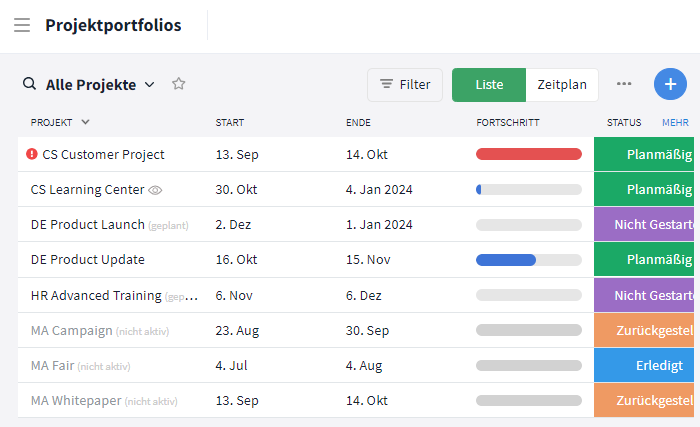Switch to the Zeitplan view tab
Screen dimensions: 700x427
coord(561,85)
